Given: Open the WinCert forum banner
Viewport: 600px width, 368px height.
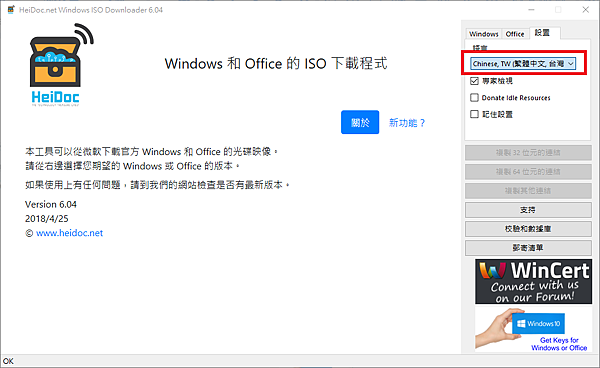Looking at the screenshot, I should (x=533, y=282).
